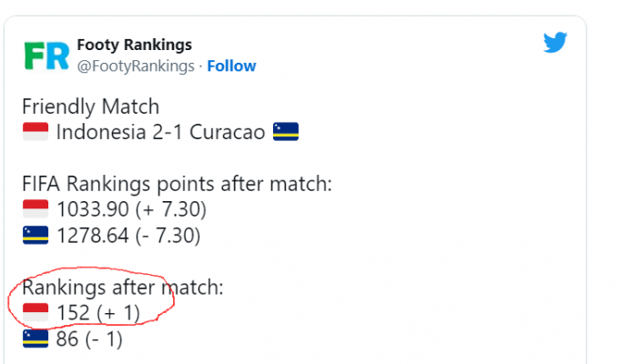
Task: Click the blue Twitter bird icon
Action: tap(555, 43)
